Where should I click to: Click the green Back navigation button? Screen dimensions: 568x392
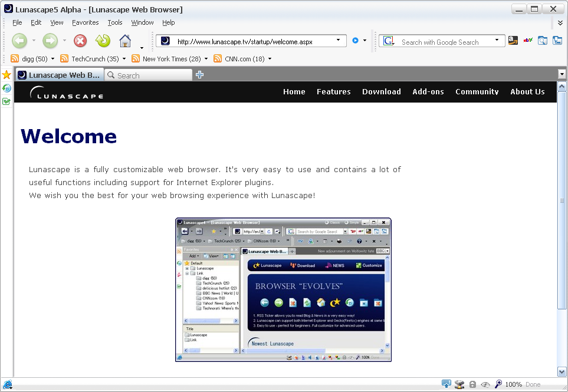(19, 41)
